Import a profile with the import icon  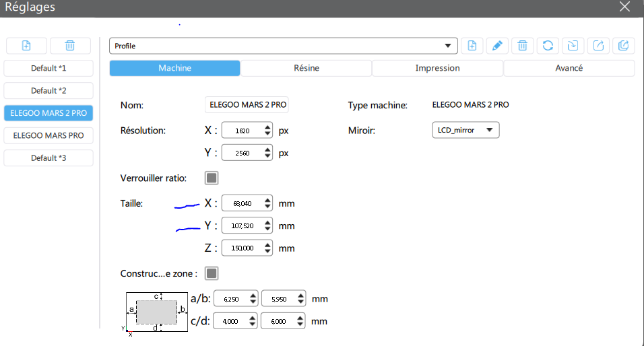pyautogui.click(x=573, y=46)
